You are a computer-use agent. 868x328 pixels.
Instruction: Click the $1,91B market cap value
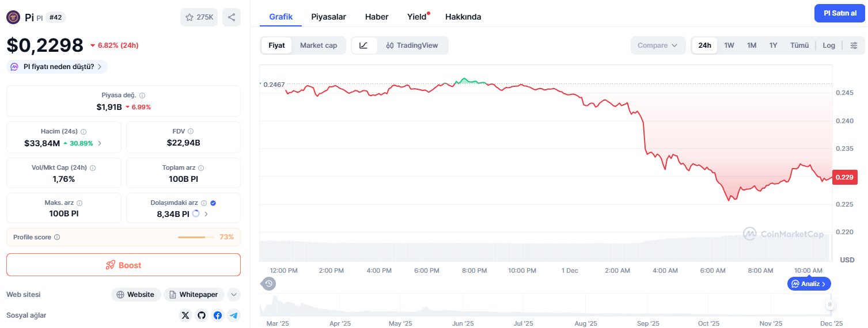click(x=109, y=107)
